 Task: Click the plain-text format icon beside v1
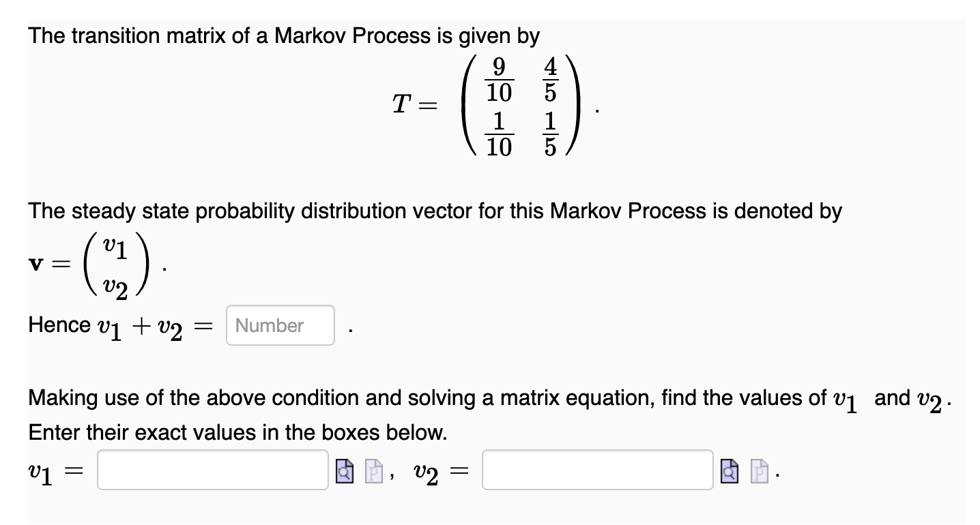(374, 470)
